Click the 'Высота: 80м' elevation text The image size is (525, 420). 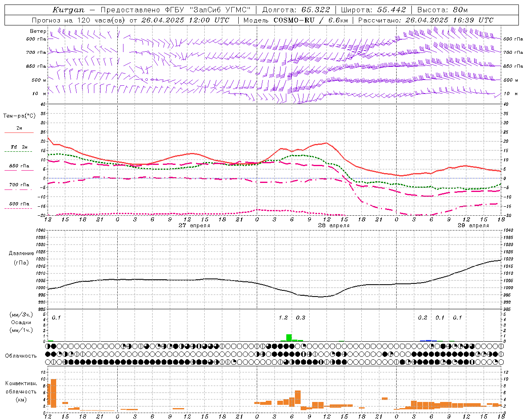pyautogui.click(x=443, y=10)
